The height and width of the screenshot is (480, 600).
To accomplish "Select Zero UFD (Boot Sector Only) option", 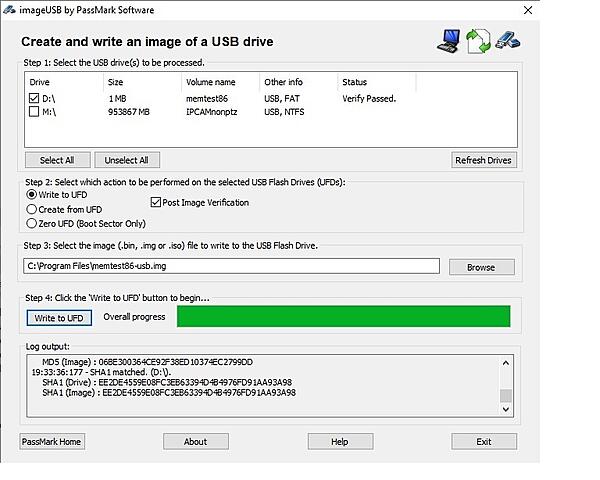I will click(31, 224).
